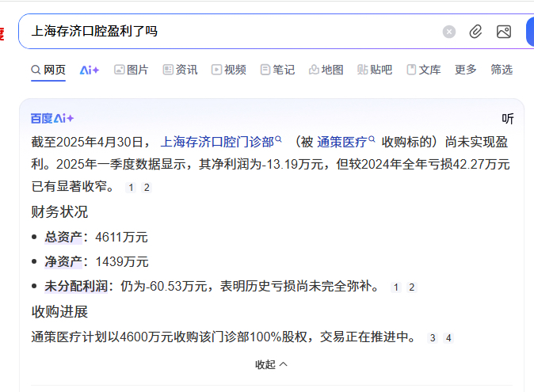The image size is (534, 392).
Task: Click the paperclip attachment icon
Action: (x=475, y=32)
